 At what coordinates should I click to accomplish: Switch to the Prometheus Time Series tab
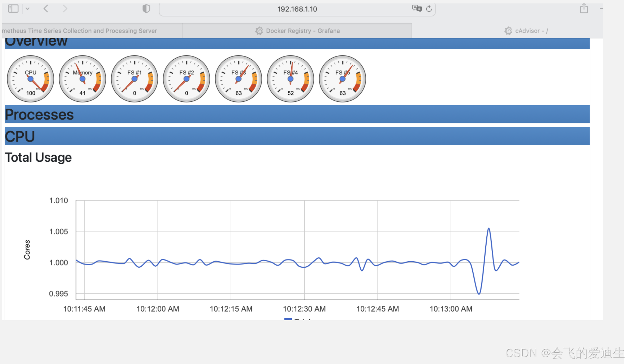click(x=92, y=31)
